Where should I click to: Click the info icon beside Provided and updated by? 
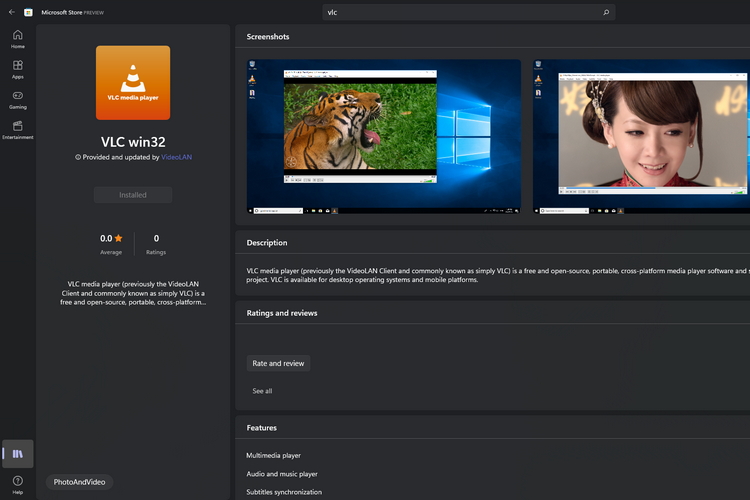click(77, 157)
